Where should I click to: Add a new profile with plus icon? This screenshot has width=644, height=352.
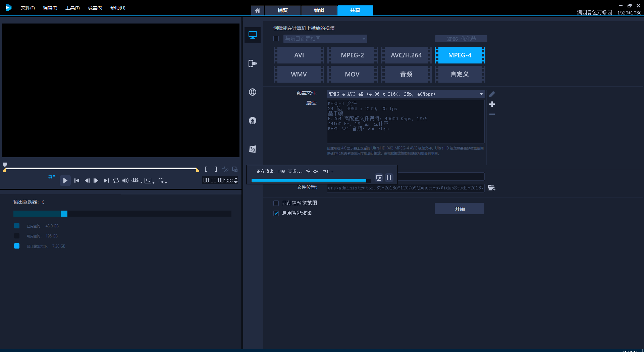pyautogui.click(x=492, y=104)
